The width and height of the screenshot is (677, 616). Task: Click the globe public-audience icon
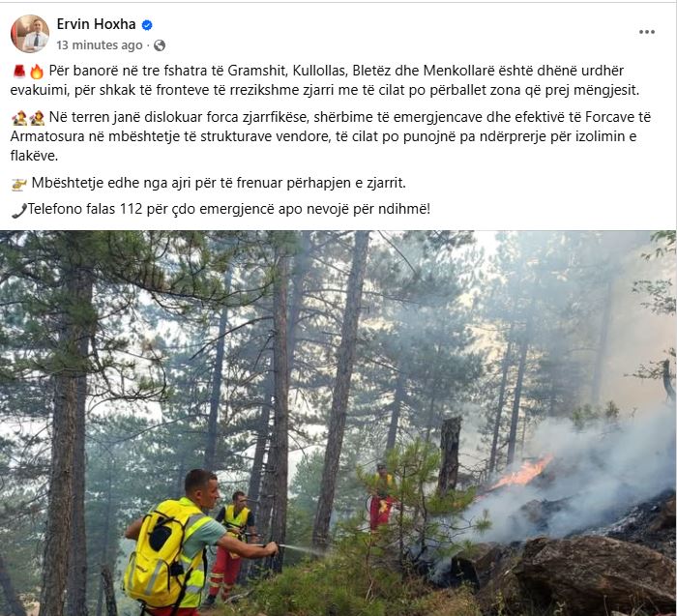pos(160,45)
